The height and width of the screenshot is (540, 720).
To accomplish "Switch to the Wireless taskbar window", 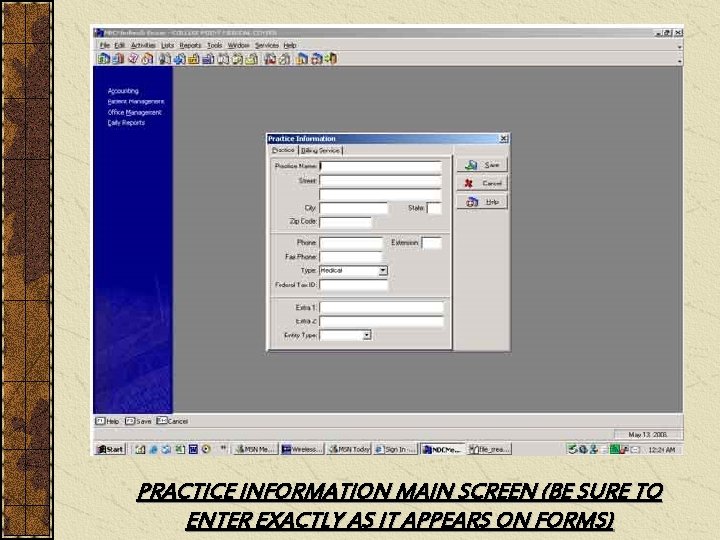I will click(x=302, y=449).
